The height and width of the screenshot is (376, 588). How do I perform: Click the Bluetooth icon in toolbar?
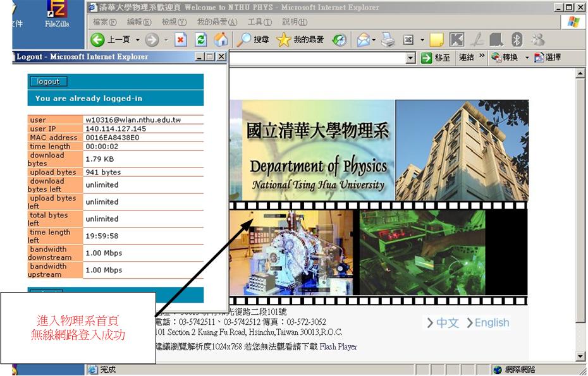point(517,40)
